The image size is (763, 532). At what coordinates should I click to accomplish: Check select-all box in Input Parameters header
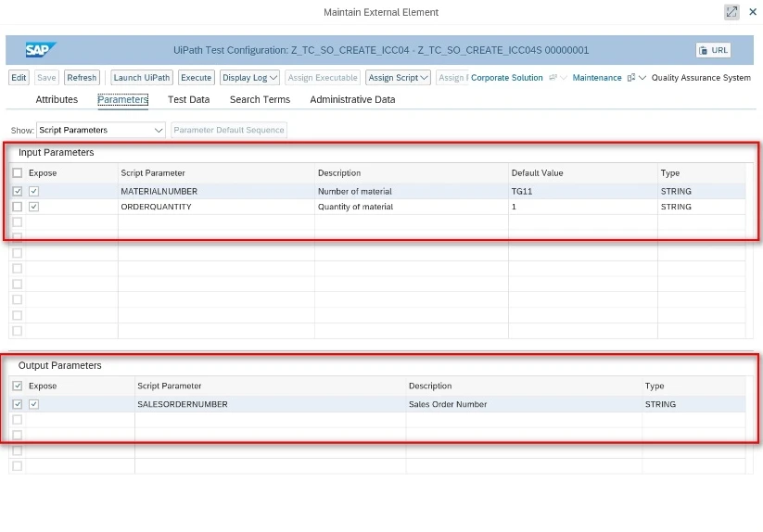[x=17, y=172]
